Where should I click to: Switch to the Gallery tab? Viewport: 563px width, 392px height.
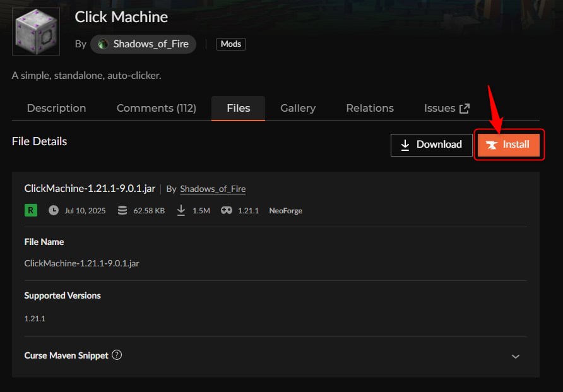click(297, 108)
